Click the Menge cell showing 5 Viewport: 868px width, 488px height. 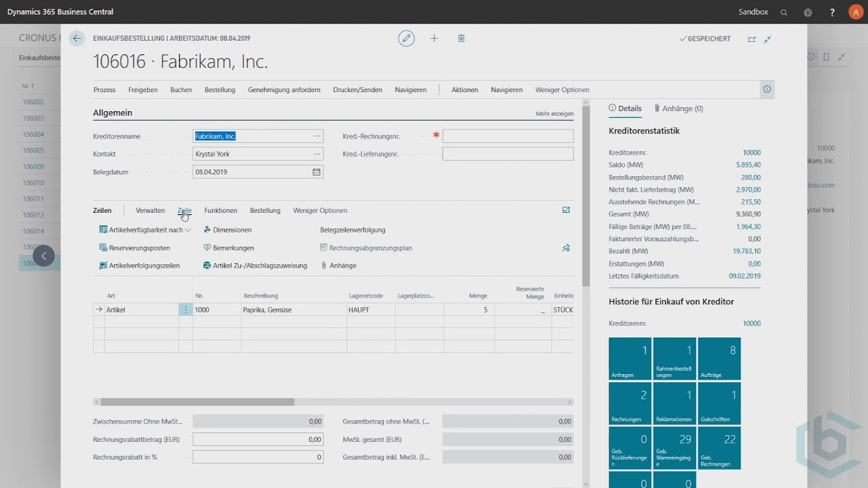[469, 310]
